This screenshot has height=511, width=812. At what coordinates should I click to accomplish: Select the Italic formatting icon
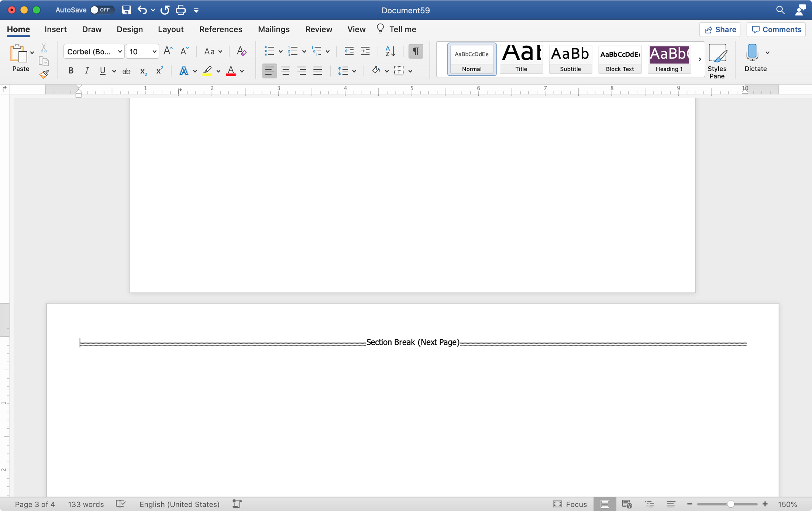(x=86, y=71)
